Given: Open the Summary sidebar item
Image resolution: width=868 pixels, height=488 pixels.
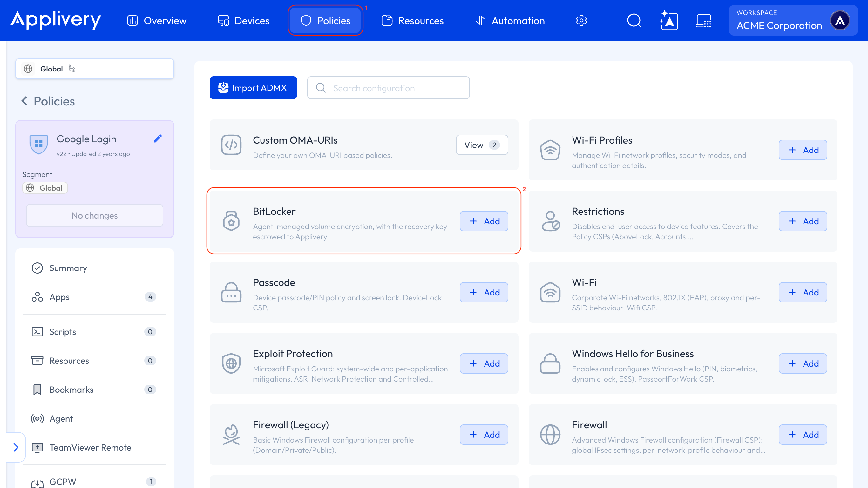Looking at the screenshot, I should click(x=95, y=268).
